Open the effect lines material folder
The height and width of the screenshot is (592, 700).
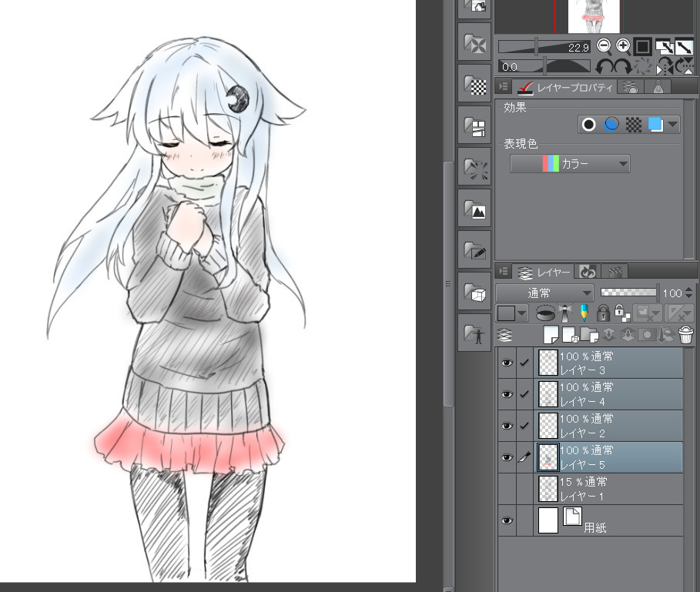[474, 167]
